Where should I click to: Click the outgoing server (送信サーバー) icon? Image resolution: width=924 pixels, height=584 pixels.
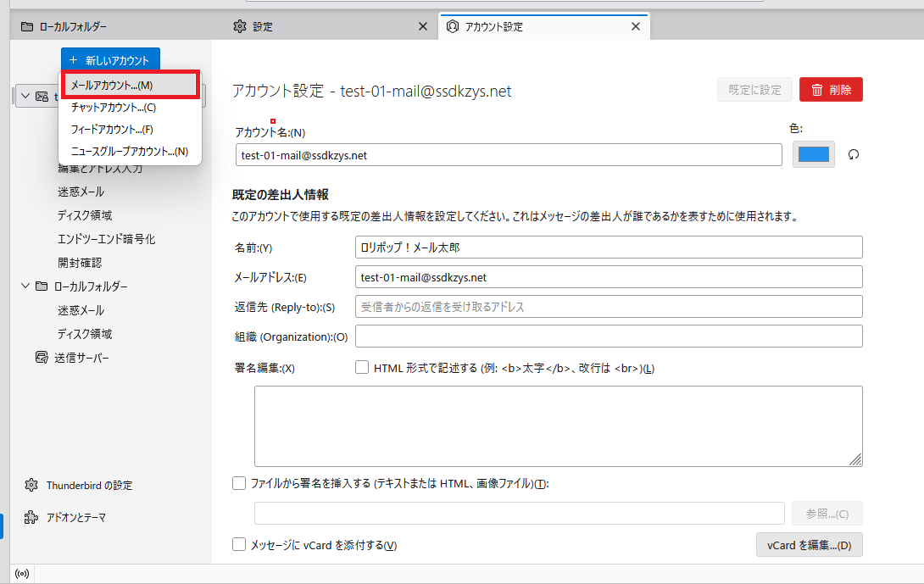(x=41, y=358)
